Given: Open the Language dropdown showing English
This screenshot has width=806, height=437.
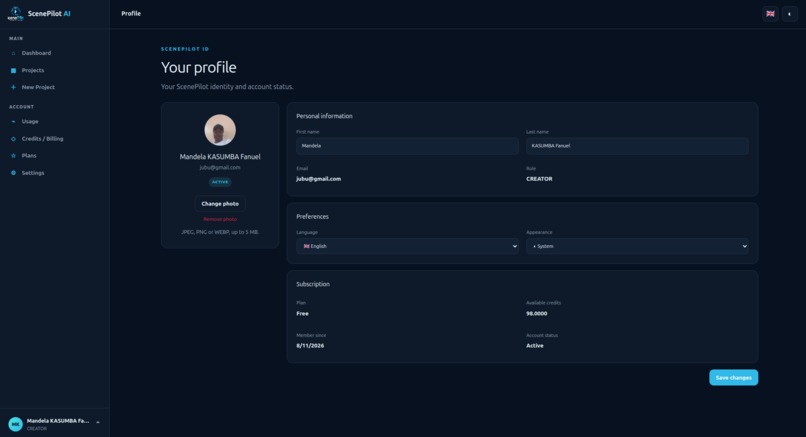Looking at the screenshot, I should [x=407, y=246].
